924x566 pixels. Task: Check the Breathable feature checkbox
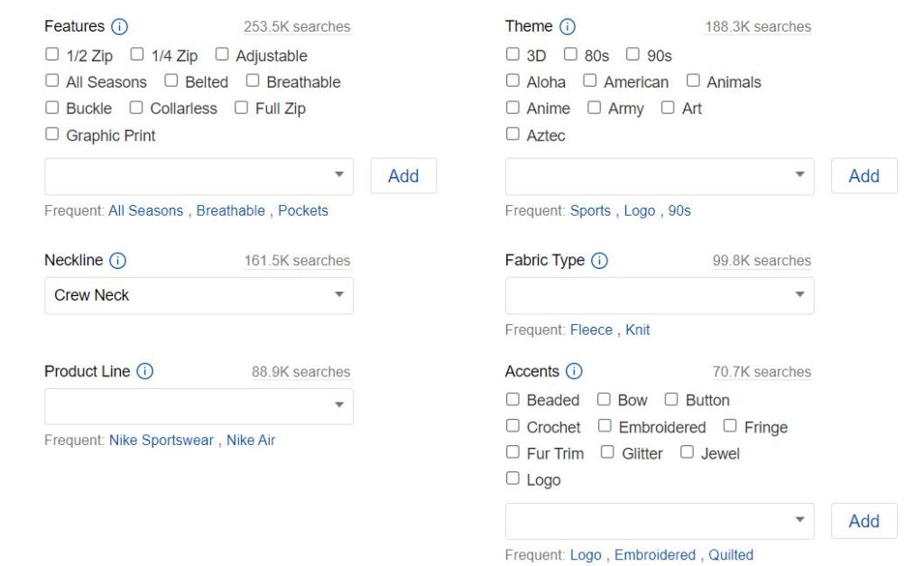pyautogui.click(x=253, y=81)
